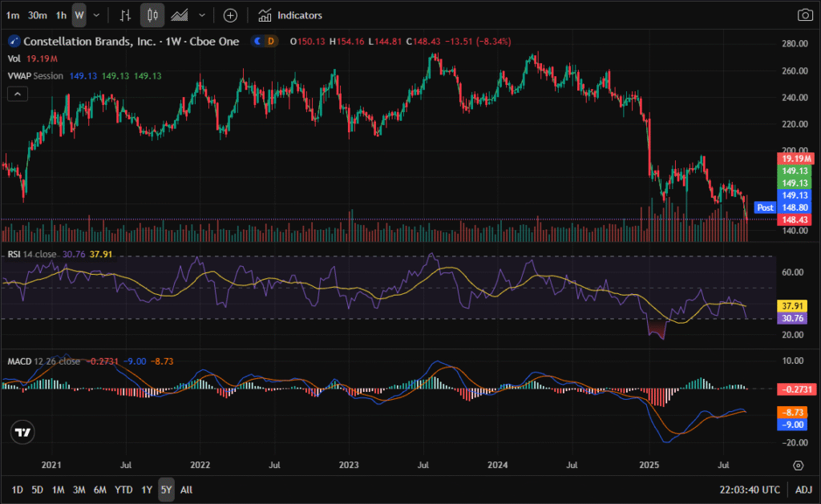Toggle the post-market moon session indicator
This screenshot has height=504, width=821.
[x=257, y=42]
